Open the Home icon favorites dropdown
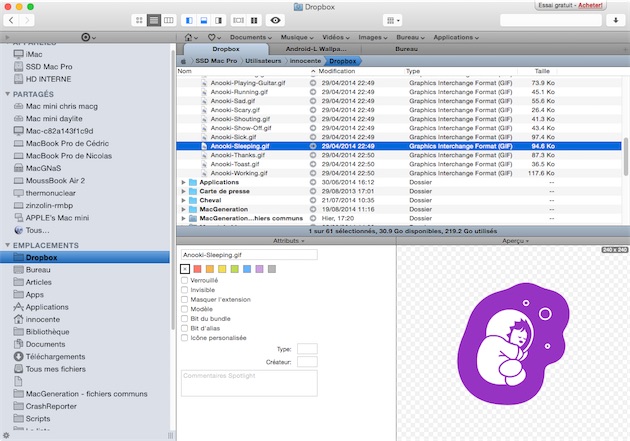This screenshot has width=630, height=441. pyautogui.click(x=191, y=37)
